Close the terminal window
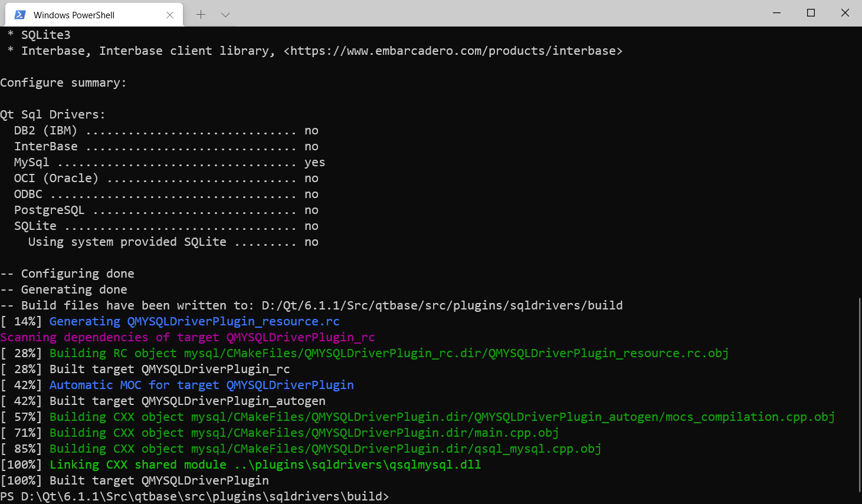862x504 pixels. pos(845,13)
